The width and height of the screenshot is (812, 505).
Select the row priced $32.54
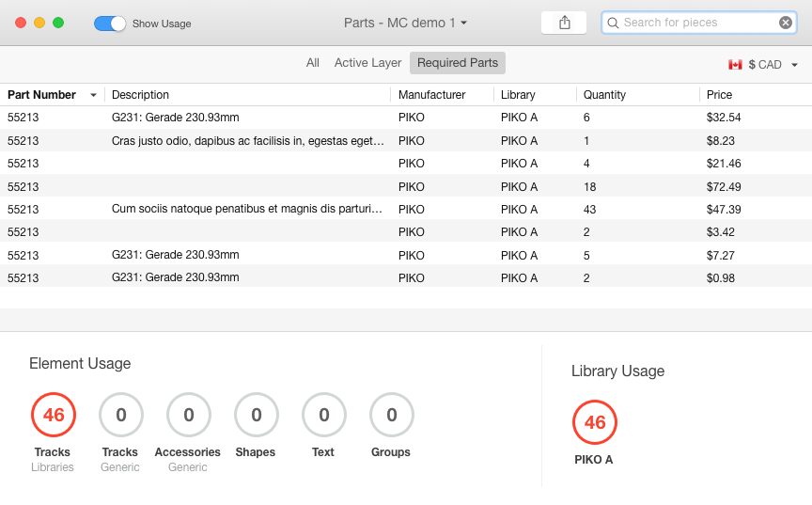(x=406, y=118)
